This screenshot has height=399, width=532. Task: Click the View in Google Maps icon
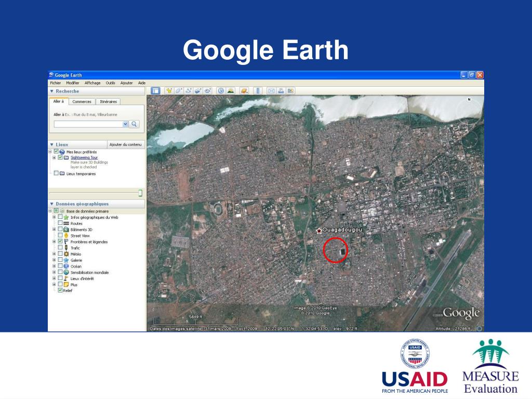[290, 90]
